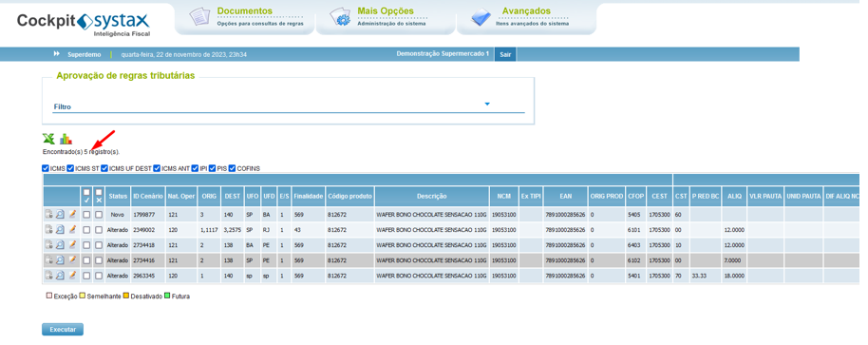Click the Executar button
This screenshot has height=345, width=868.
click(x=63, y=329)
